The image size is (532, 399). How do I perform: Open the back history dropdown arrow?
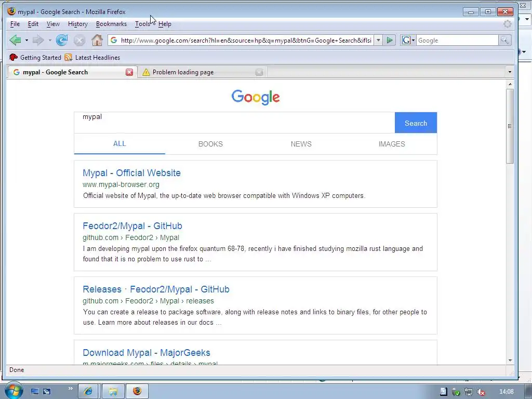point(26,41)
